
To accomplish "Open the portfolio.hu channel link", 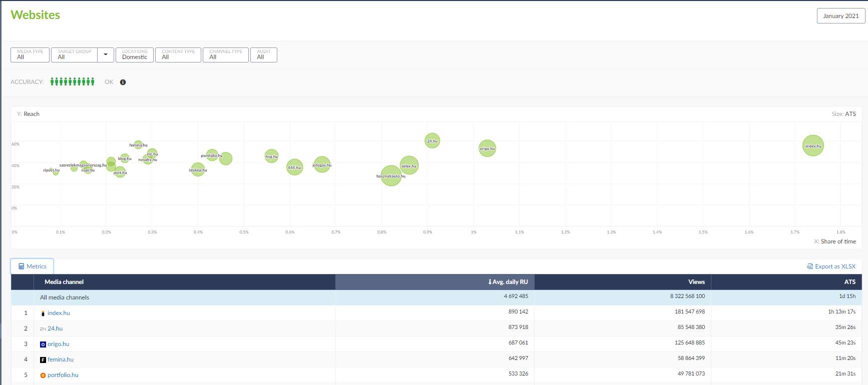I will click(x=63, y=375).
